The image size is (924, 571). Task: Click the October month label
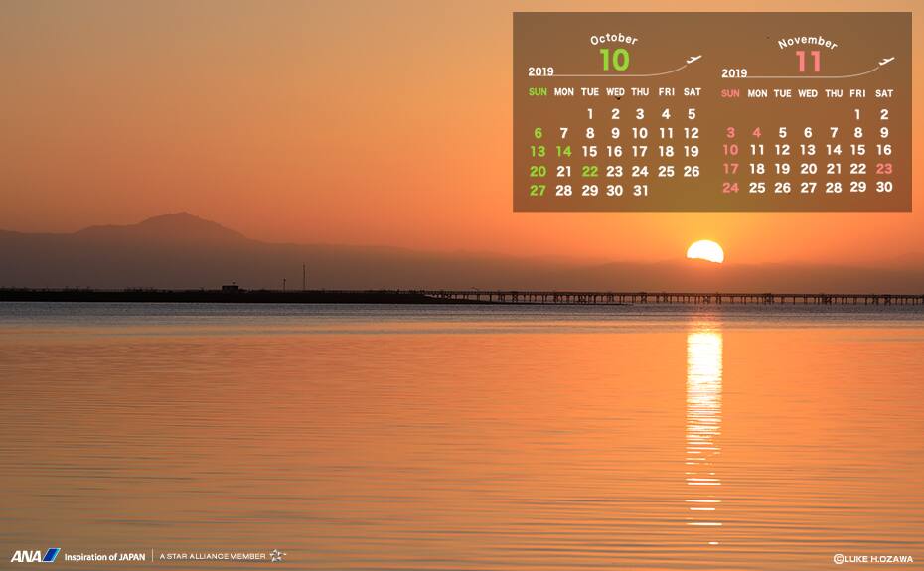(x=614, y=40)
